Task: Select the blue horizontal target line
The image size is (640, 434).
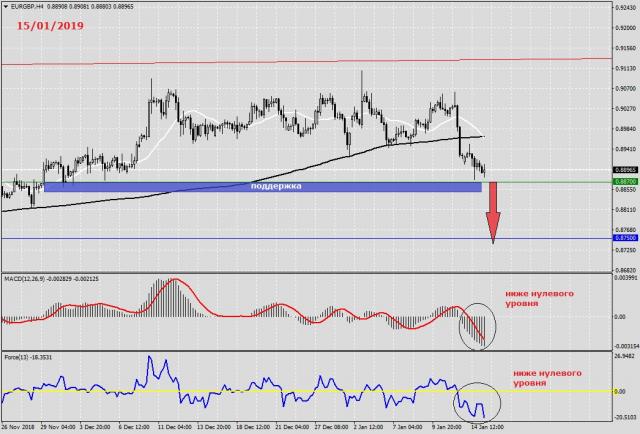Action: tap(250, 238)
